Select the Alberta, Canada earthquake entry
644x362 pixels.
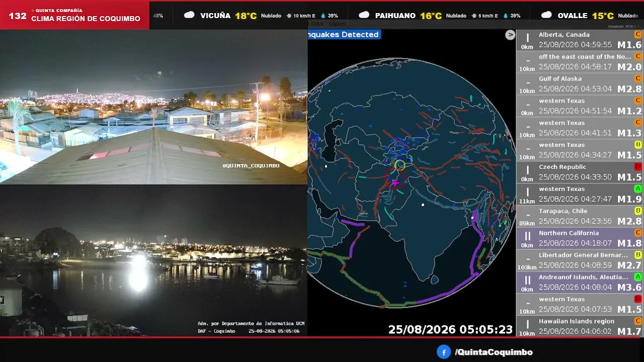(580, 40)
